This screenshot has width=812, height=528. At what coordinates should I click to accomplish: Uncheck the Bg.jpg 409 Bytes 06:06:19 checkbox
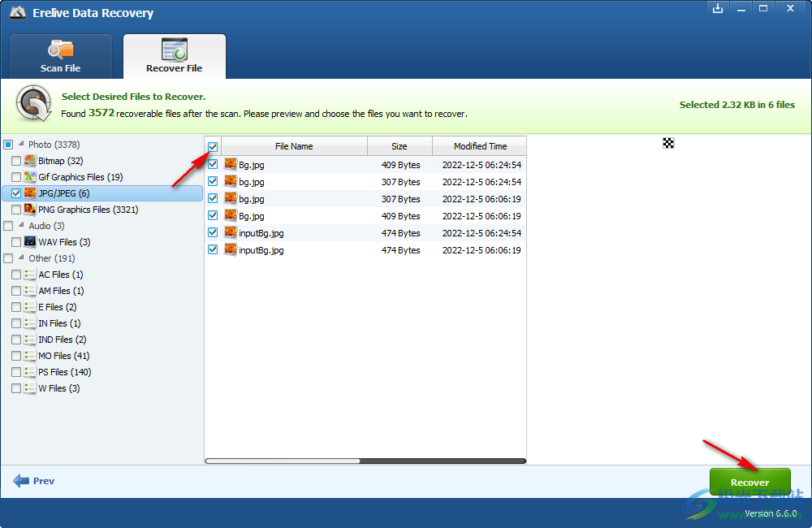(x=213, y=215)
